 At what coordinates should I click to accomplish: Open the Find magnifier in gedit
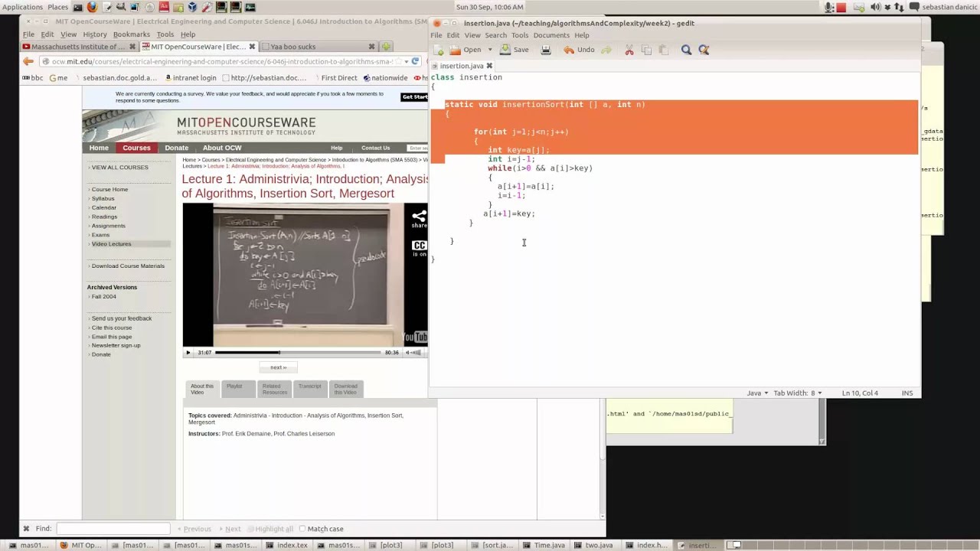(686, 50)
